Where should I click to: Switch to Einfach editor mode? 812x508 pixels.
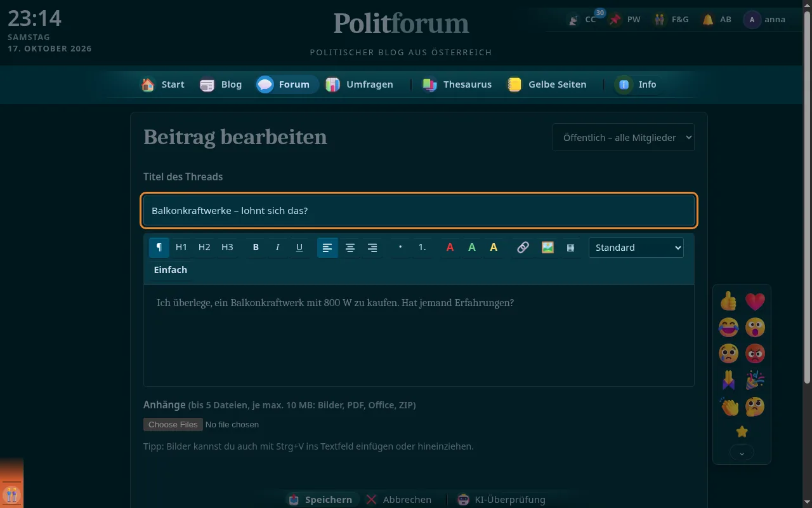tap(171, 270)
